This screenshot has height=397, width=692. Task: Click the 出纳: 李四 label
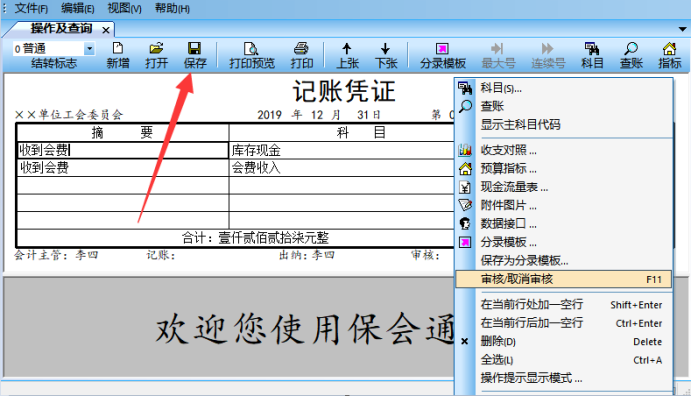[307, 255]
